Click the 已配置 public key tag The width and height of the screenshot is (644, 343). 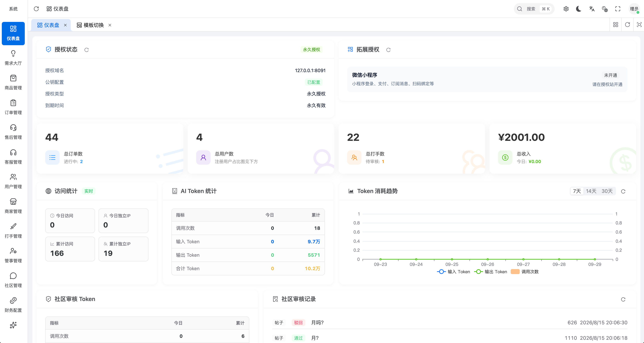pyautogui.click(x=314, y=82)
